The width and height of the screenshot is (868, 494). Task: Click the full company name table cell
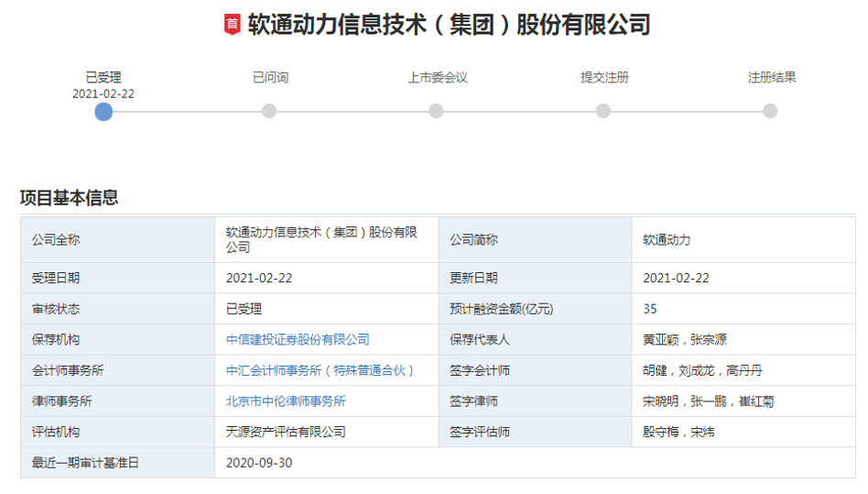pyautogui.click(x=327, y=240)
